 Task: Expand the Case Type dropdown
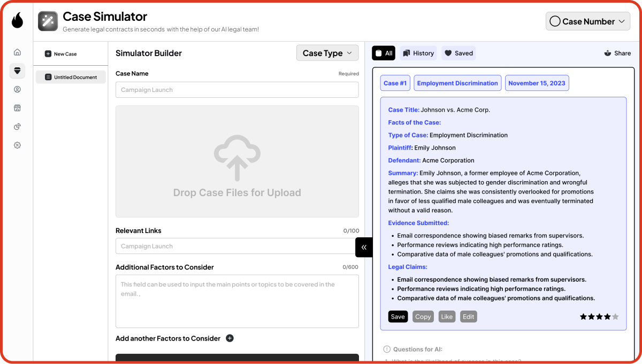327,53
